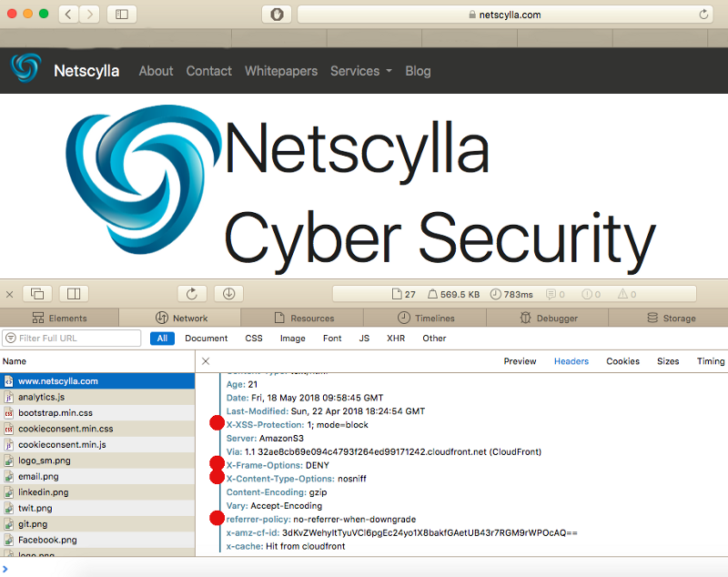Go back with the browser back arrow
This screenshot has width=728, height=577.
pyautogui.click(x=68, y=15)
